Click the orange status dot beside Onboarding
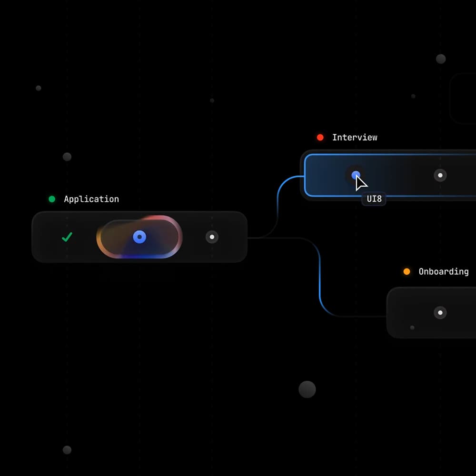 tap(407, 272)
